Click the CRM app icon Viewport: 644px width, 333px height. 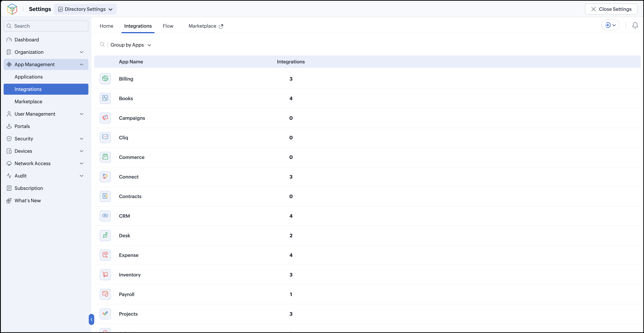(105, 216)
